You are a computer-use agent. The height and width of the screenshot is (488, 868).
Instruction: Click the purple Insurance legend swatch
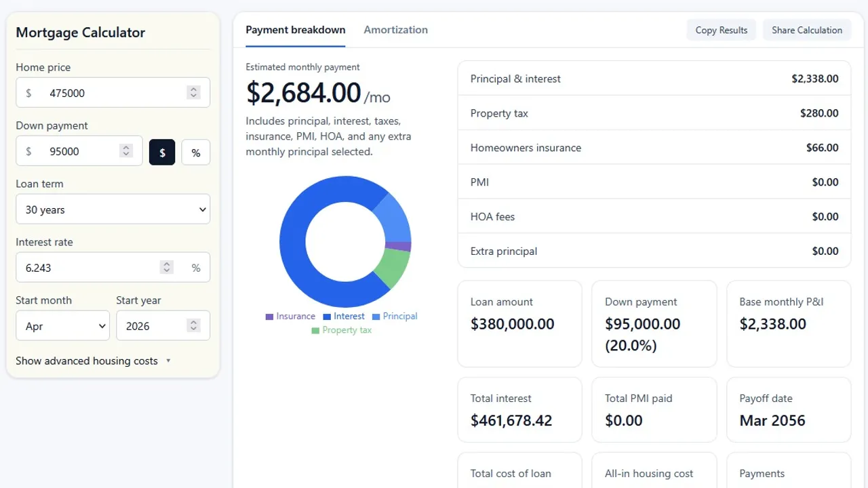[269, 317]
